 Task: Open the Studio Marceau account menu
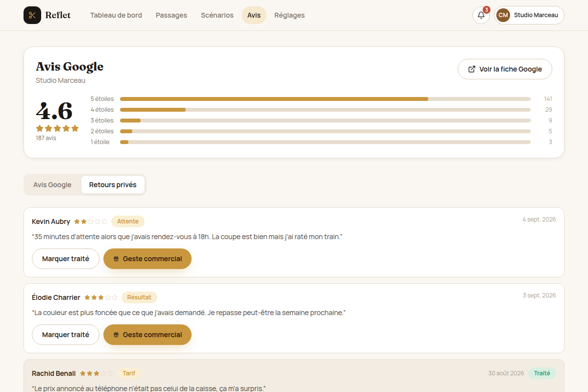click(x=529, y=15)
